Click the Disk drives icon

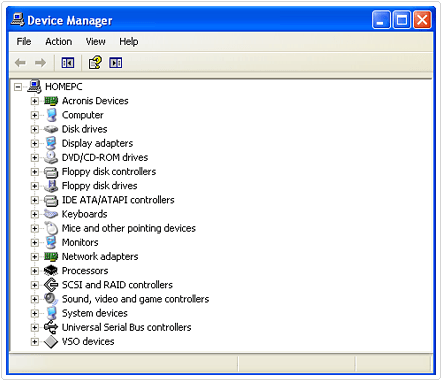tap(51, 129)
